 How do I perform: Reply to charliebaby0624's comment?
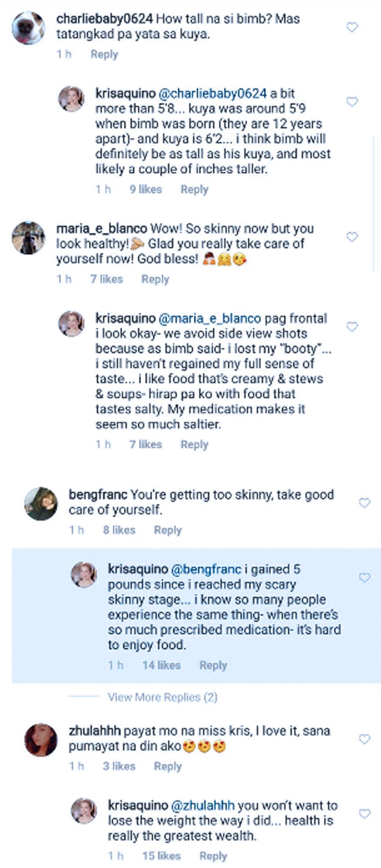click(x=104, y=54)
